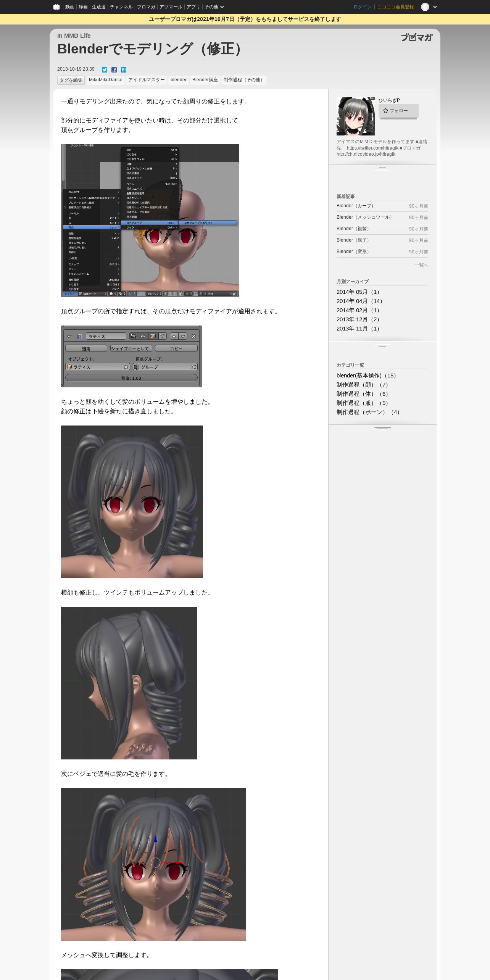
Task: Open the ひいらぎP author name
Action: 389,100
